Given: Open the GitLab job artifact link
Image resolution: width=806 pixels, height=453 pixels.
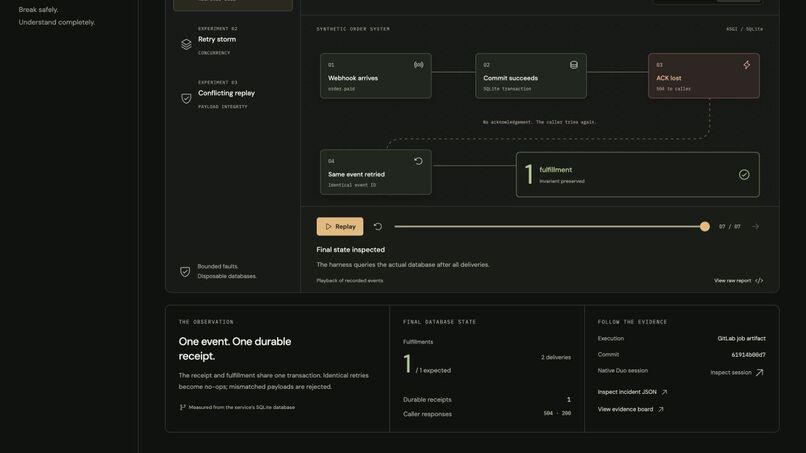Looking at the screenshot, I should pos(741,338).
